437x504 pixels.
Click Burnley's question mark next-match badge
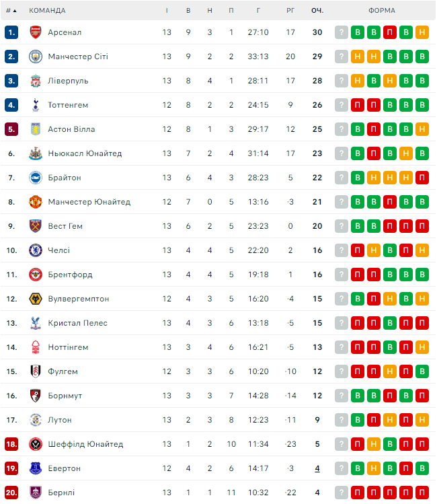point(342,493)
